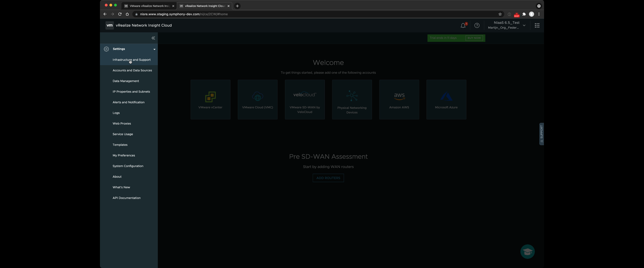The image size is (644, 268).
Task: Open the Logs settings page
Action: [116, 113]
